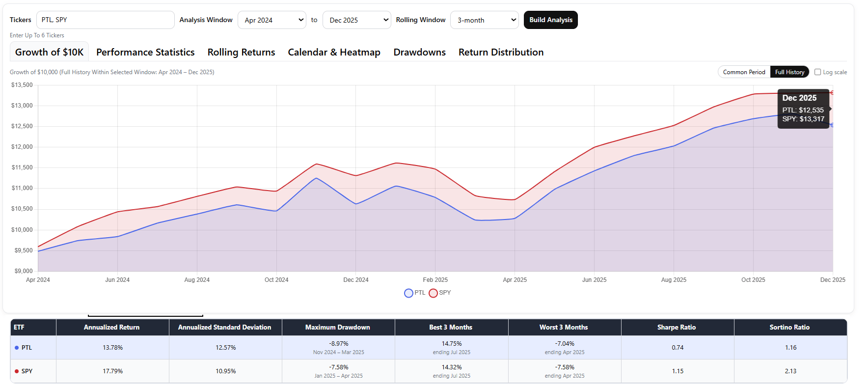Screen dimensions: 868x387
Task: Open the Calendar & Heatmap tab
Action: (334, 52)
